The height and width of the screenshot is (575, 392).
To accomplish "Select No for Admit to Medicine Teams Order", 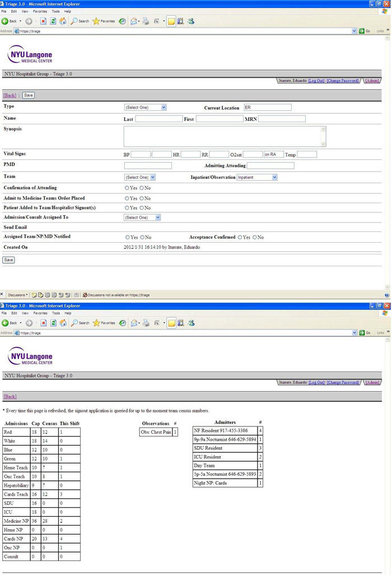I will (x=142, y=198).
